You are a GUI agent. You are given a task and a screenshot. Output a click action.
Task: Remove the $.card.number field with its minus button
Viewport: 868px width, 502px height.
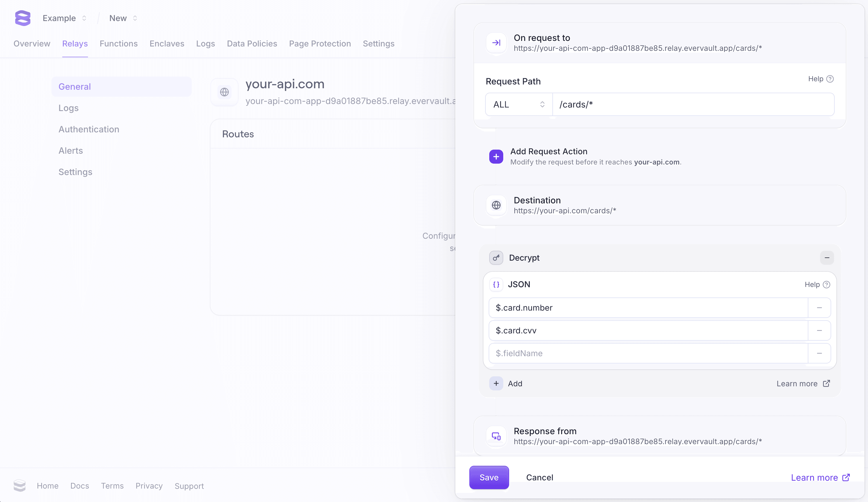click(x=819, y=307)
